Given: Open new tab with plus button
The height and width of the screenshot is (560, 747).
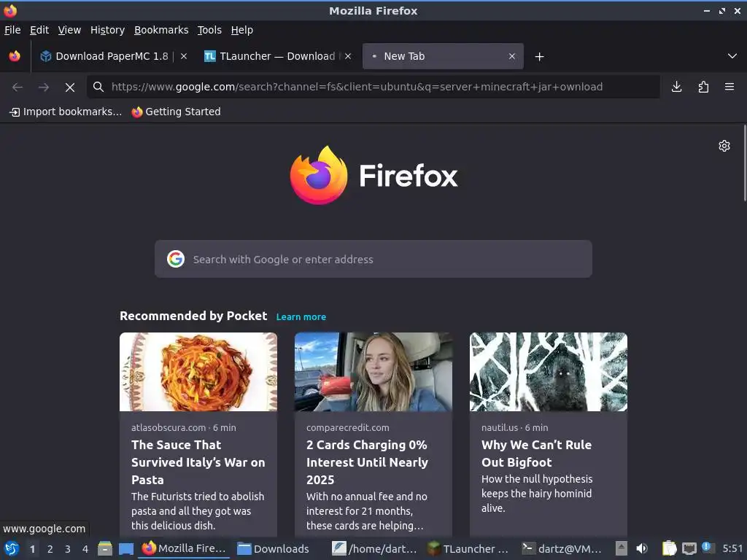Looking at the screenshot, I should (x=539, y=57).
